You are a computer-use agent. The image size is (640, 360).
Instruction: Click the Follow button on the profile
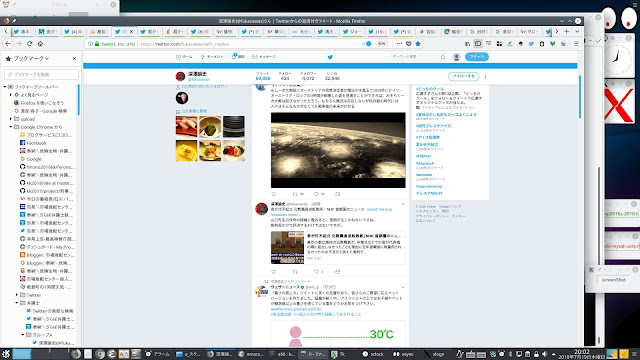pos(463,76)
